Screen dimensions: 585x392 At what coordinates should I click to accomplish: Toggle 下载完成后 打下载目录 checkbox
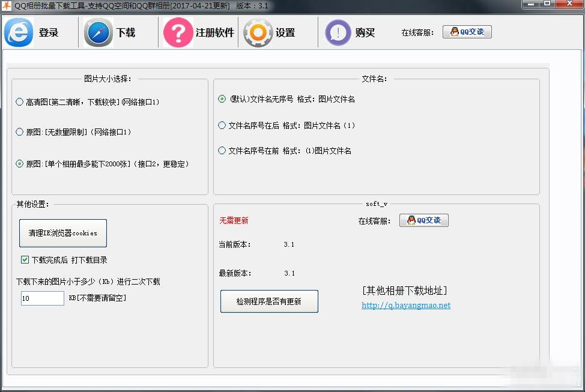(x=64, y=259)
